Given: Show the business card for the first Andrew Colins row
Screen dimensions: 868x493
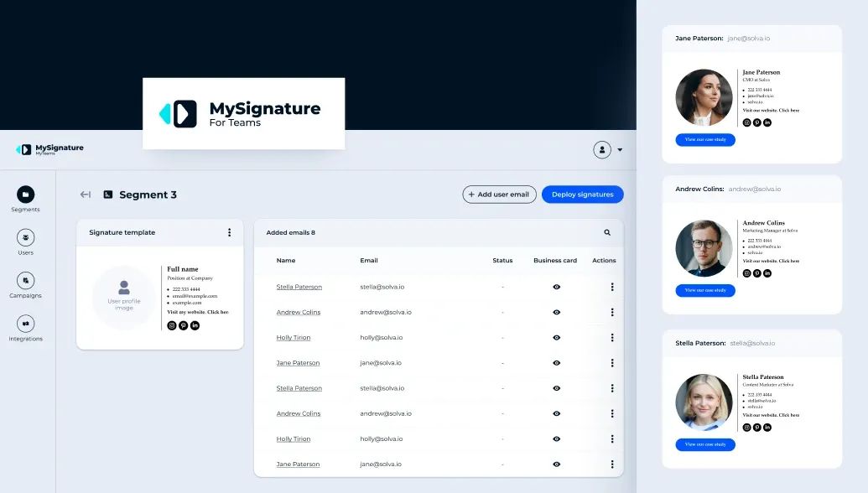Looking at the screenshot, I should 556,312.
